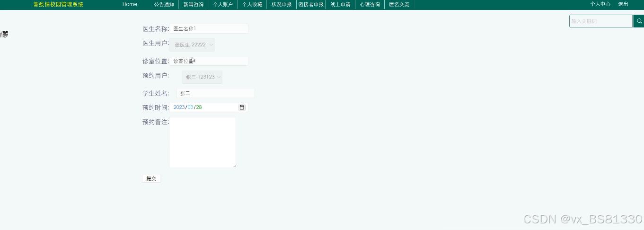Click the 提交 submit button
This screenshot has height=230, width=644.
pyautogui.click(x=151, y=178)
